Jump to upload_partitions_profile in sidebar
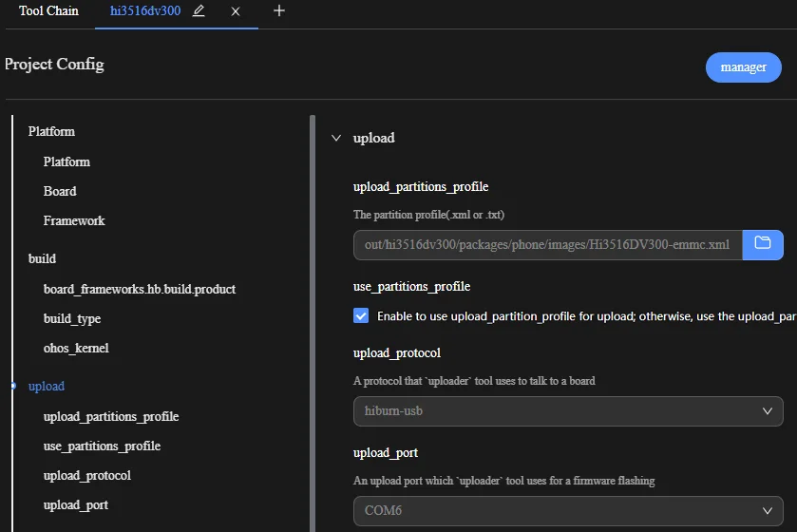This screenshot has height=532, width=797. (x=111, y=417)
